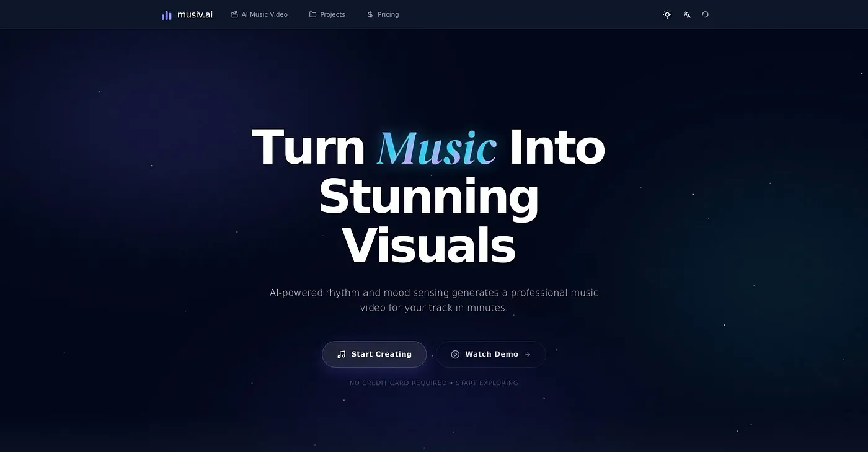Click the "No credit card required" note
This screenshot has height=452, width=868.
click(x=433, y=383)
